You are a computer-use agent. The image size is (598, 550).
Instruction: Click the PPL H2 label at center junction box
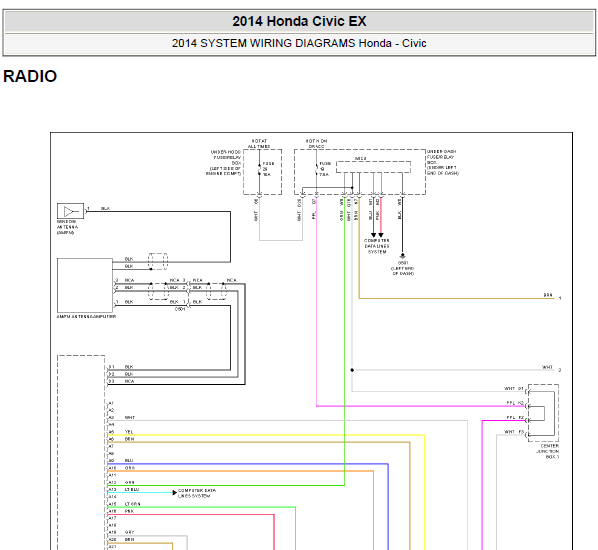tap(515, 403)
